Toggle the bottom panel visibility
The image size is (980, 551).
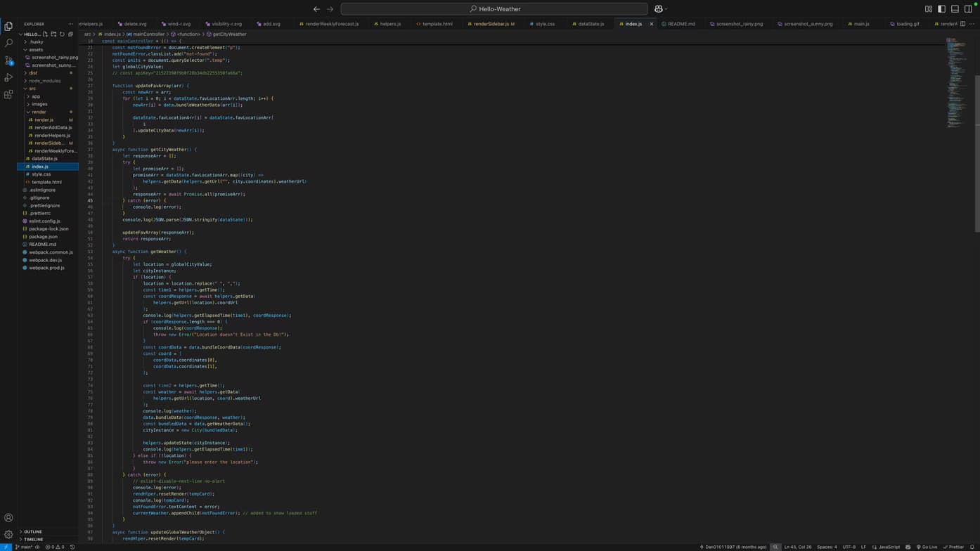click(x=955, y=9)
